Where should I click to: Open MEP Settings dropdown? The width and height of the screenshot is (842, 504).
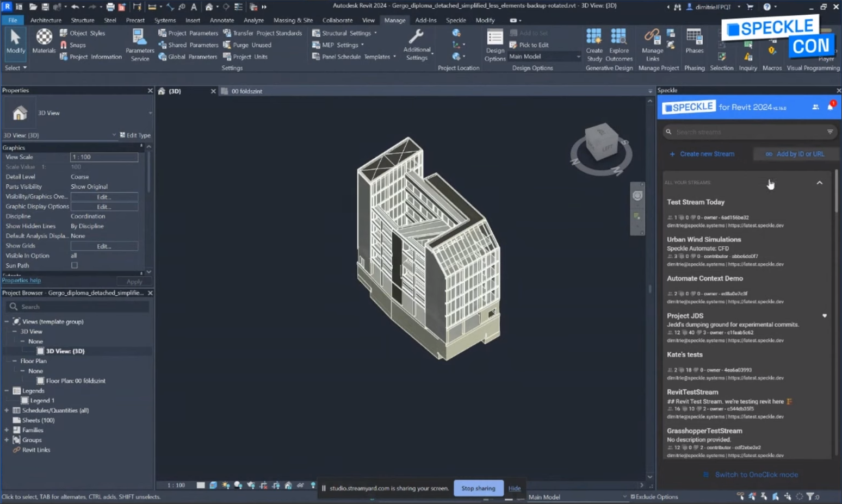(x=338, y=45)
